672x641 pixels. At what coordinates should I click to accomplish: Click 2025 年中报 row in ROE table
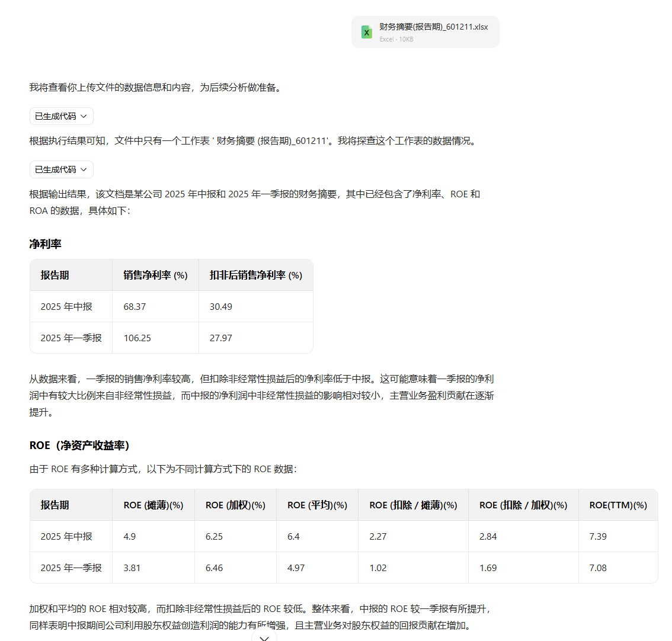[x=344, y=537]
